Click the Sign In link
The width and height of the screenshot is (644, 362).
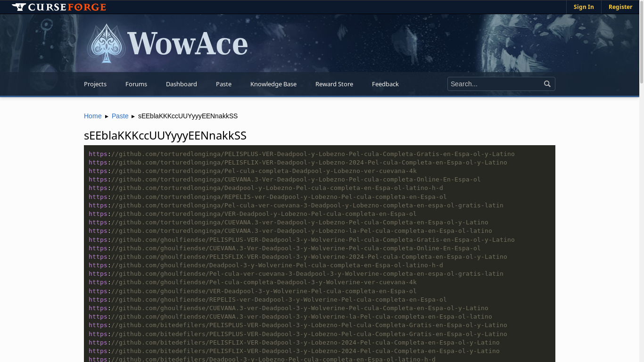click(x=584, y=7)
